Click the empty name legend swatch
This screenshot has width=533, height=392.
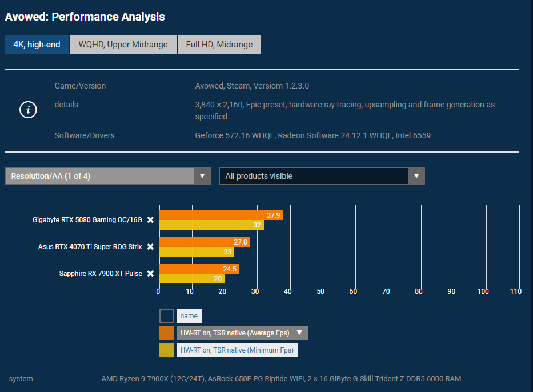[x=167, y=316]
